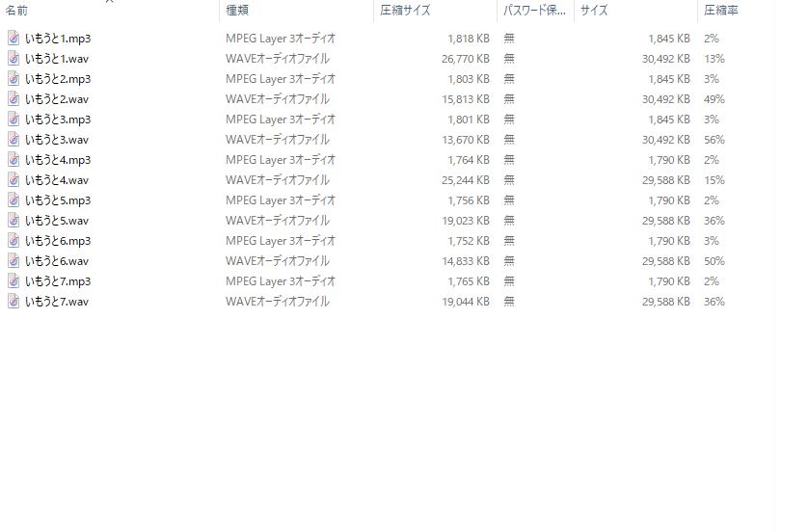
Task: Select the file name いもうと2.wav
Action: (57, 99)
